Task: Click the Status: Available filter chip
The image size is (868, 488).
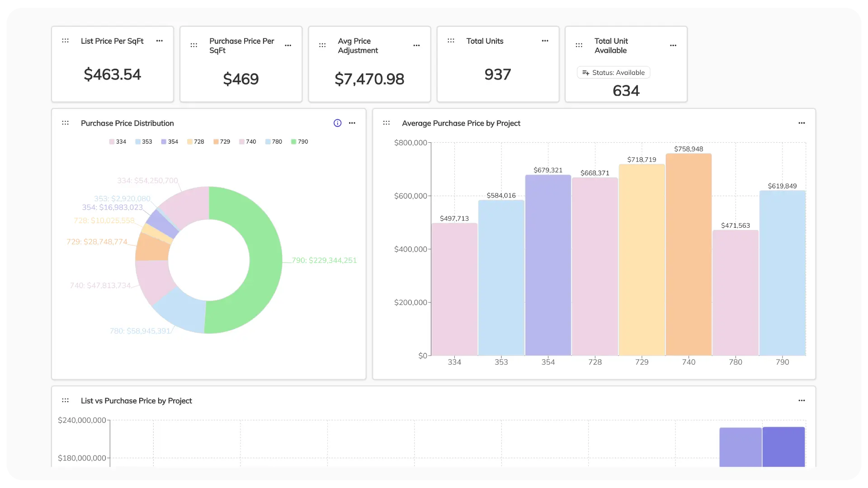Action: (x=613, y=72)
